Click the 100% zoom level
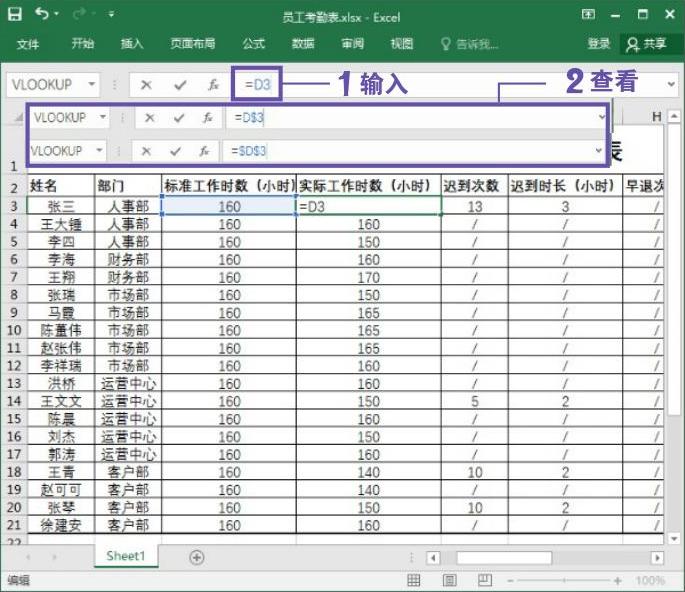The width and height of the screenshot is (685, 592). 650,581
